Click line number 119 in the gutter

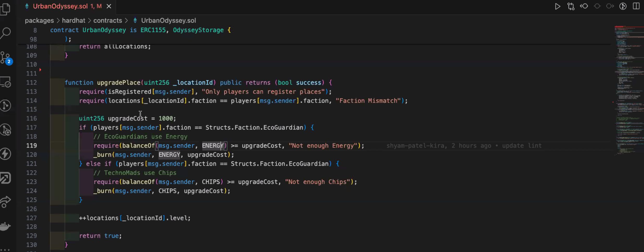(x=31, y=146)
